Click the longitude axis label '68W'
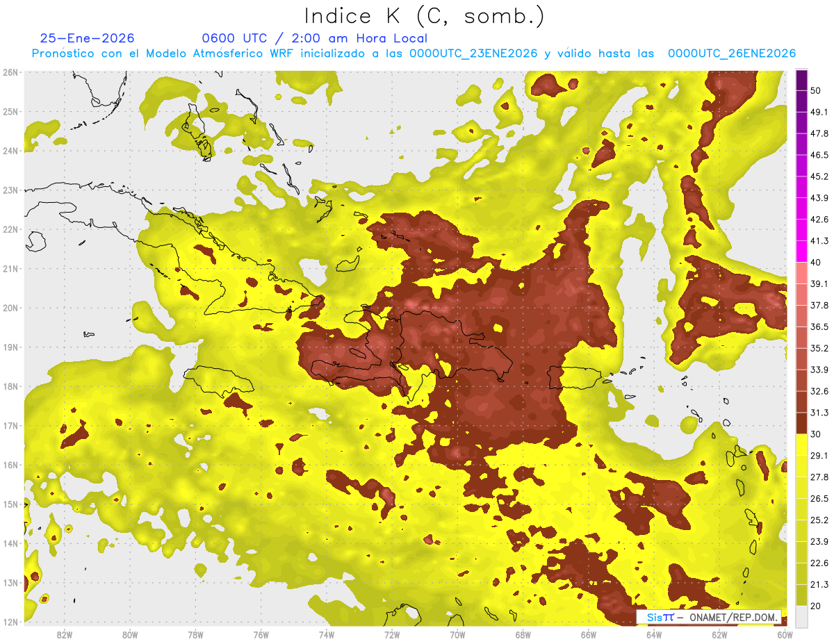The width and height of the screenshot is (834, 644). pos(523,635)
